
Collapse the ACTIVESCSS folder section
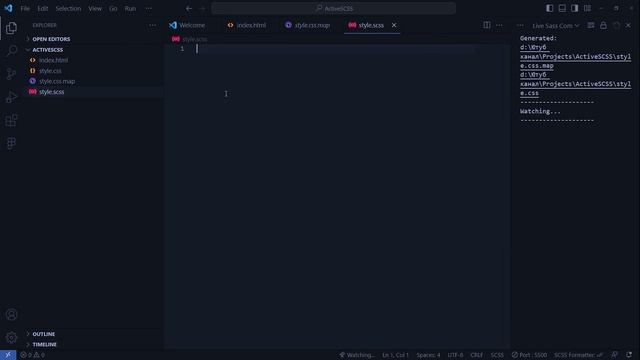click(x=94, y=50)
